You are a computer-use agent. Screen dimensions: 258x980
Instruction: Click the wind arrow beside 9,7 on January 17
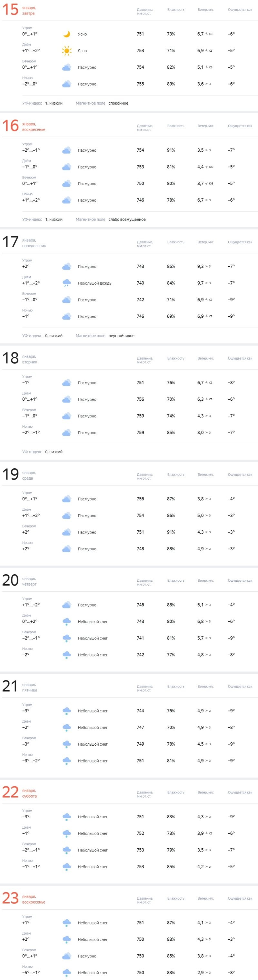coord(207,283)
